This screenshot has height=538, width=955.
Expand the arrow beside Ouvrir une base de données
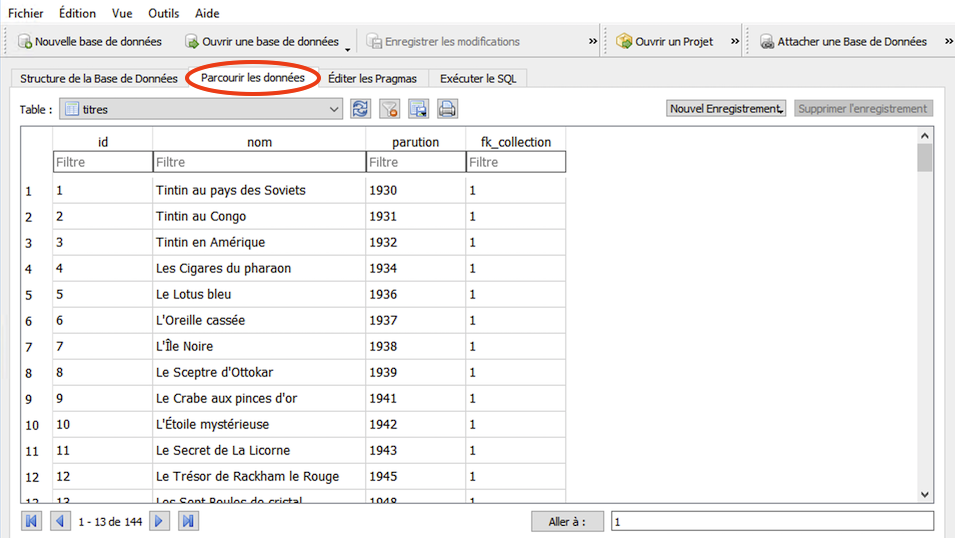348,47
